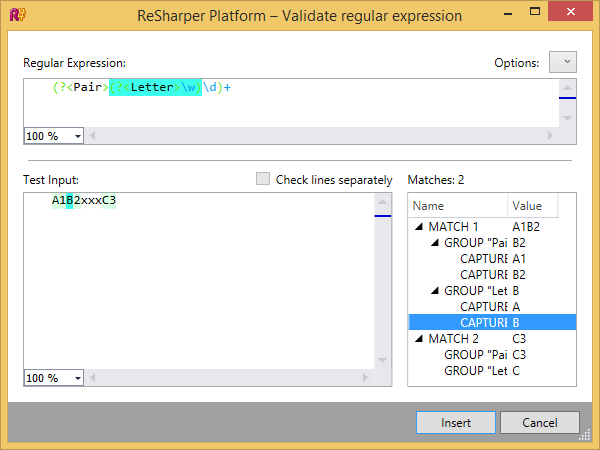Collapse the first GROUP "Pair" node under MATCH 1

(435, 243)
